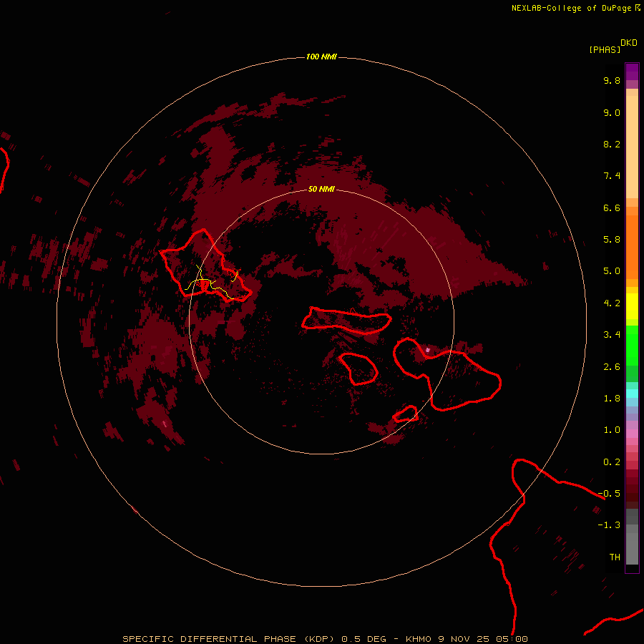This screenshot has width=644, height=644.
Task: Click the Molokai island outline on radar
Action: pos(346,321)
